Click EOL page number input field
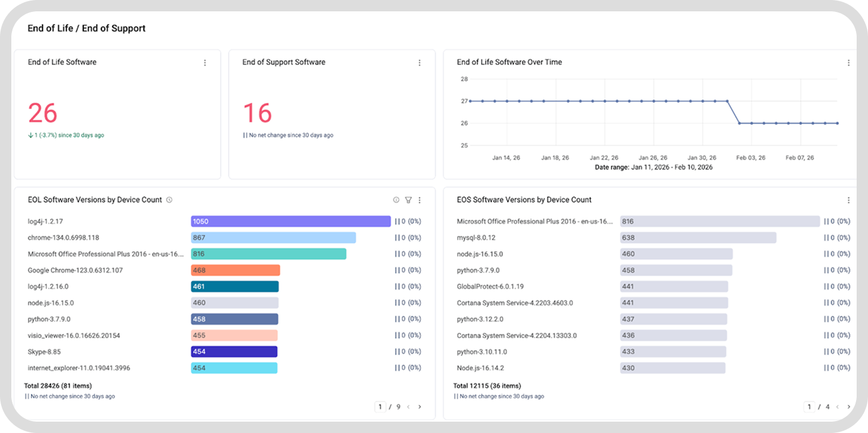868x433 pixels. point(381,407)
